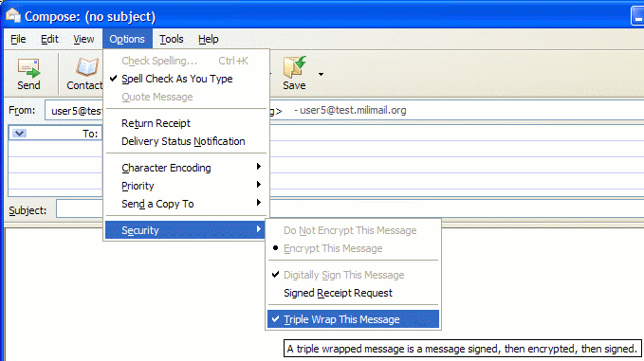This screenshot has height=361, width=644.
Task: Expand the Security submenu
Action: coord(186,230)
